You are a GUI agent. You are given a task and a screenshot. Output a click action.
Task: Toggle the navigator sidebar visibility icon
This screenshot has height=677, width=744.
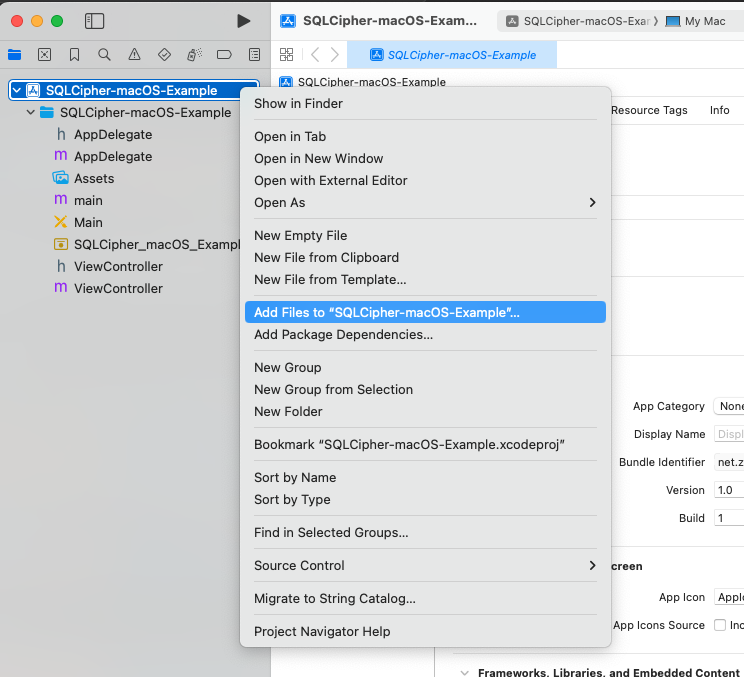(94, 21)
